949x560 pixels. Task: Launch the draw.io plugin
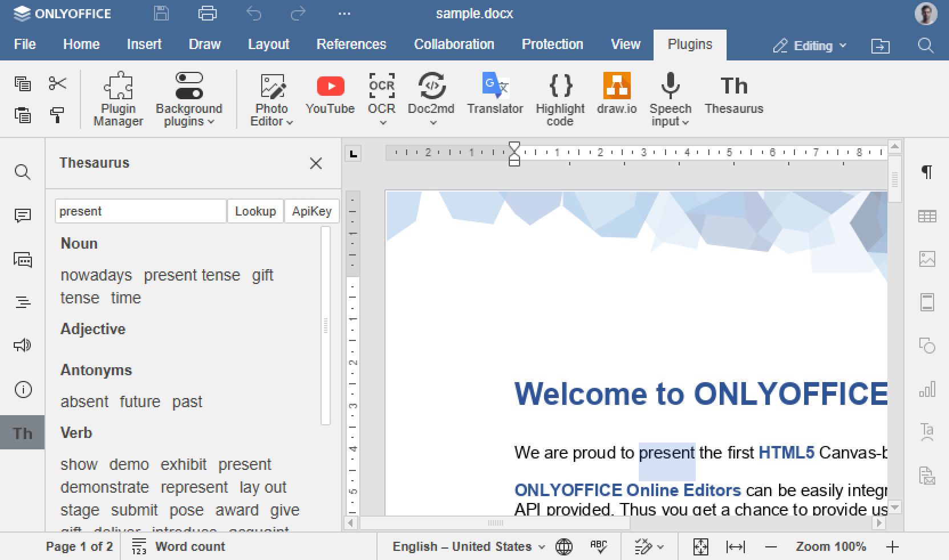pos(617,93)
